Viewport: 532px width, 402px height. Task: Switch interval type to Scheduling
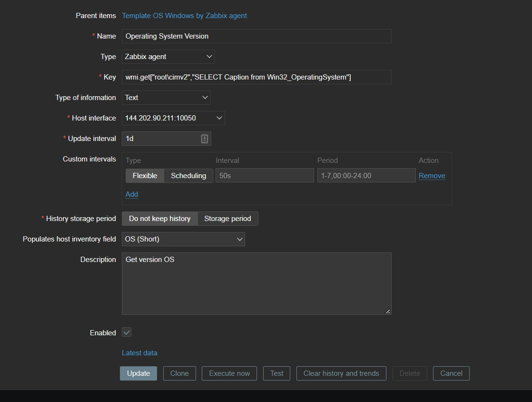(x=188, y=176)
